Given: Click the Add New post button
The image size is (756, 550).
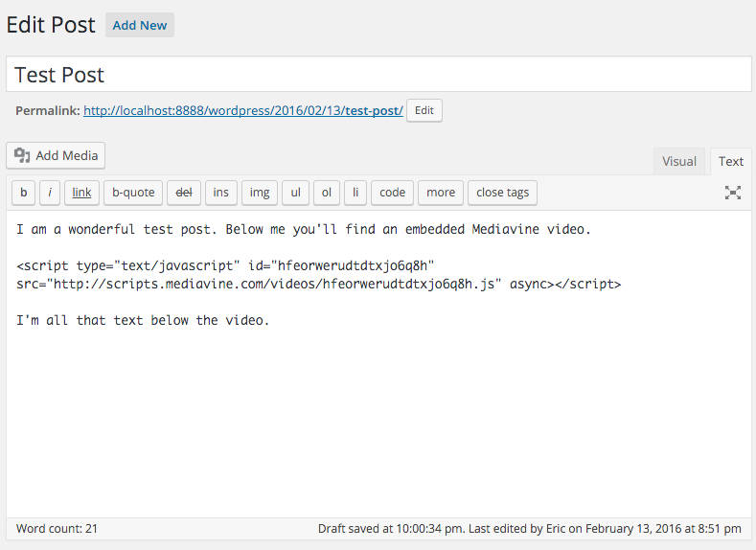Looking at the screenshot, I should coord(140,26).
